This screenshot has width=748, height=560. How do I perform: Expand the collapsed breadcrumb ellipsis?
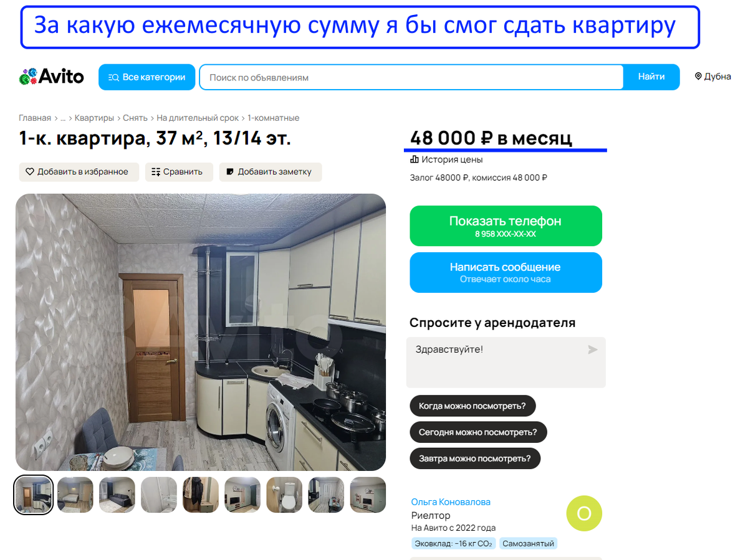(63, 118)
